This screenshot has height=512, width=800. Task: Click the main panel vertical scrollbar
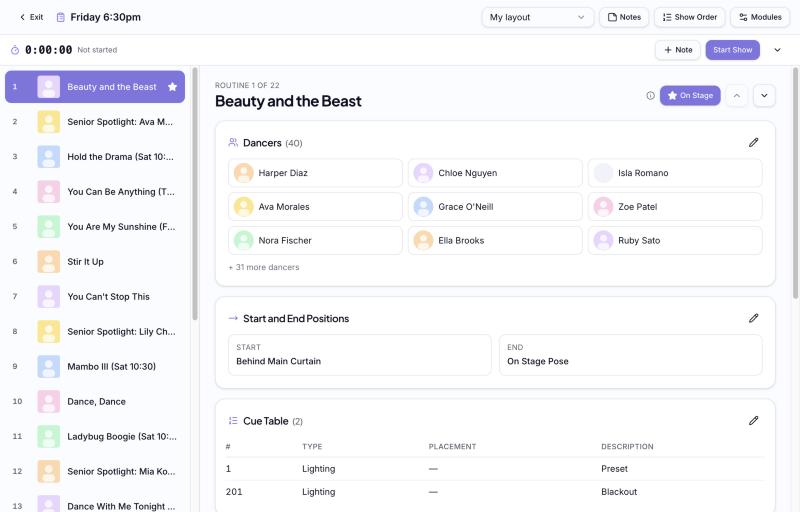click(795, 184)
